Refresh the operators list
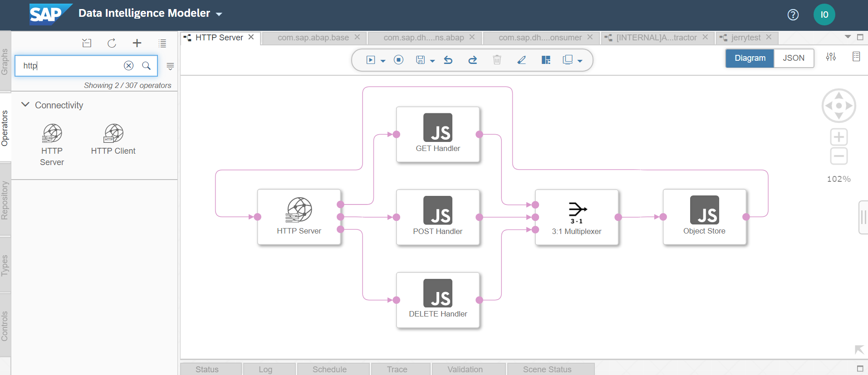The width and height of the screenshot is (868, 375). (x=112, y=43)
